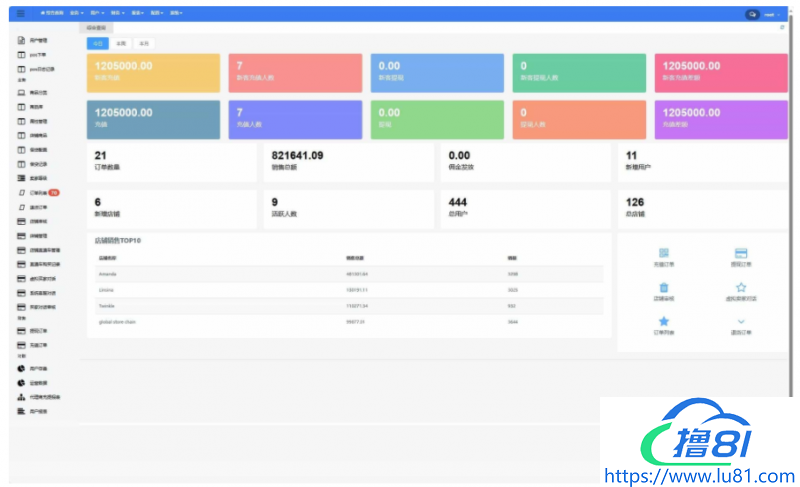Select the 今日 (today) filter tab
The width and height of the screenshot is (800, 487).
coord(97,44)
